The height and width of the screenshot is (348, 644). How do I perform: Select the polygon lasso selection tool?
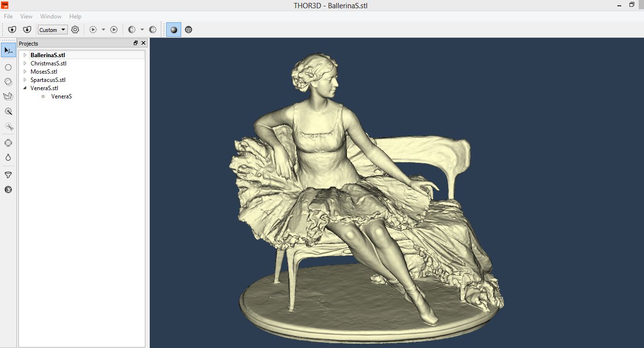tap(8, 96)
